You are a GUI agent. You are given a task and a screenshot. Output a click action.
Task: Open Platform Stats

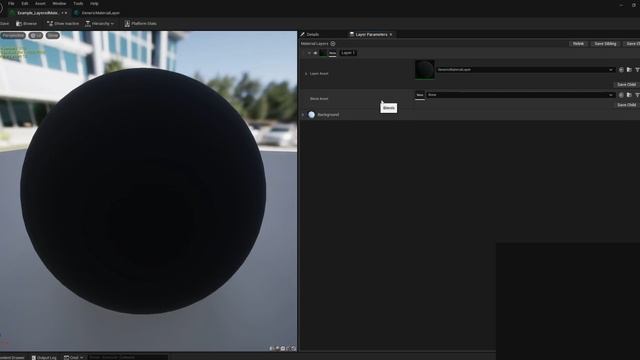140,24
